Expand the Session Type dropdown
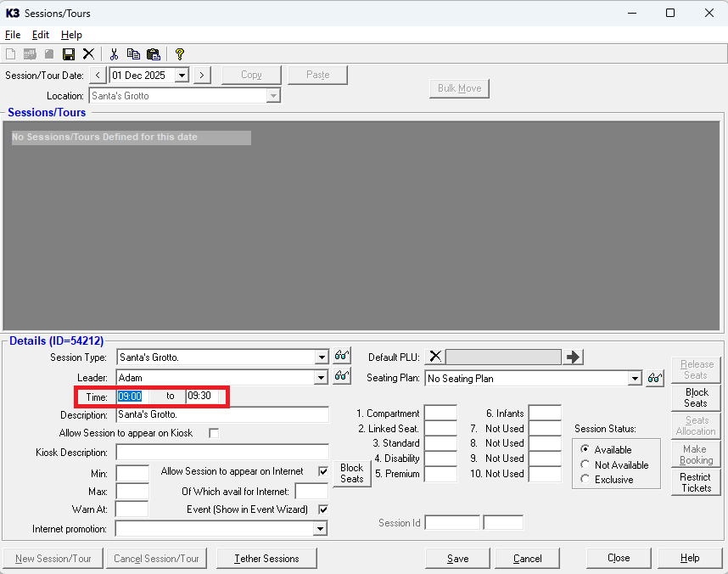The width and height of the screenshot is (728, 574). 322,357
